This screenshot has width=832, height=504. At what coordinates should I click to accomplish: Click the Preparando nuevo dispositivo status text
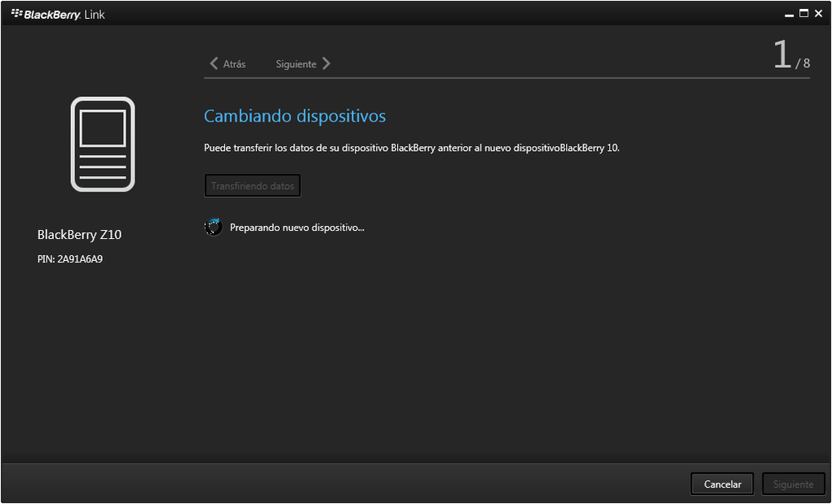(297, 228)
